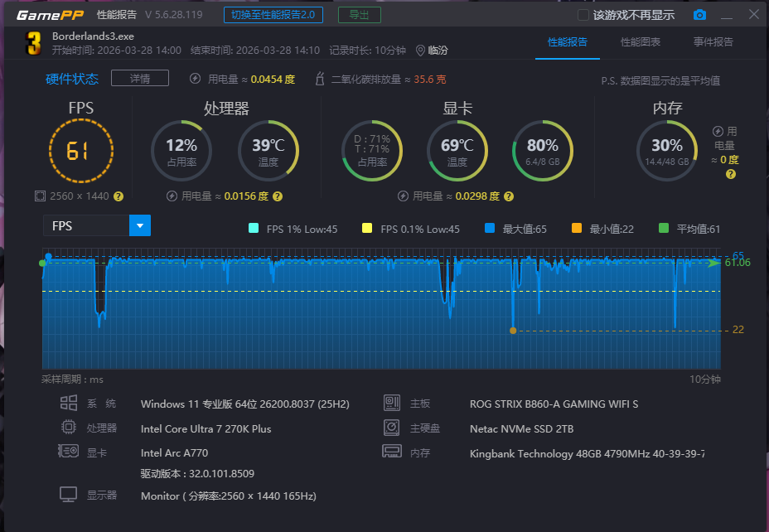This screenshot has height=532, width=769.
Task: Open hardware 详情 details button
Action: [140, 78]
